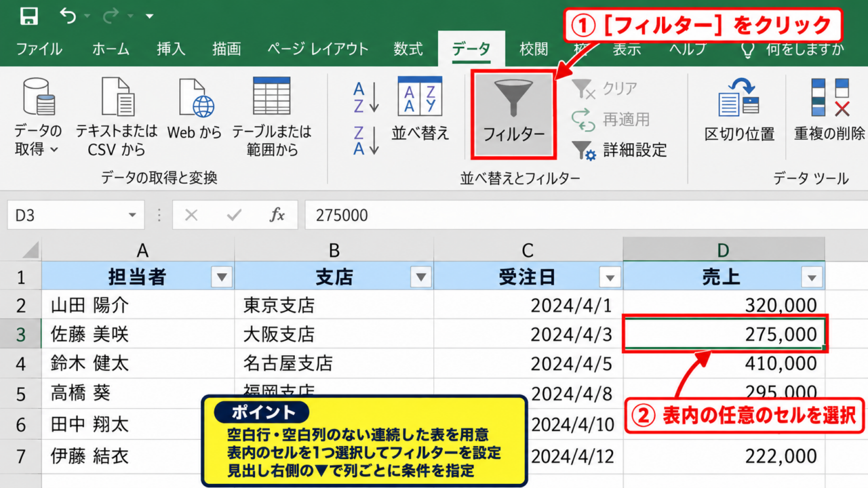Select the cell 東京支店
Image resolution: width=868 pixels, height=488 pixels.
pos(334,306)
